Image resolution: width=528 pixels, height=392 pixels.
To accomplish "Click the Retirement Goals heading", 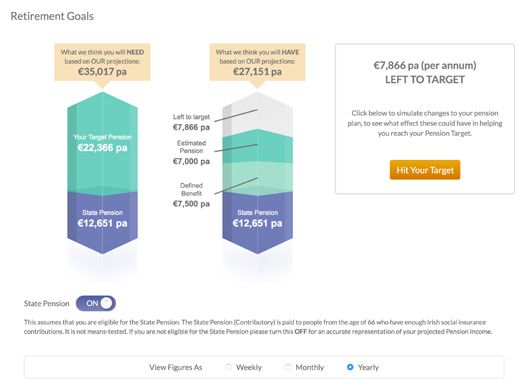I will coord(52,16).
